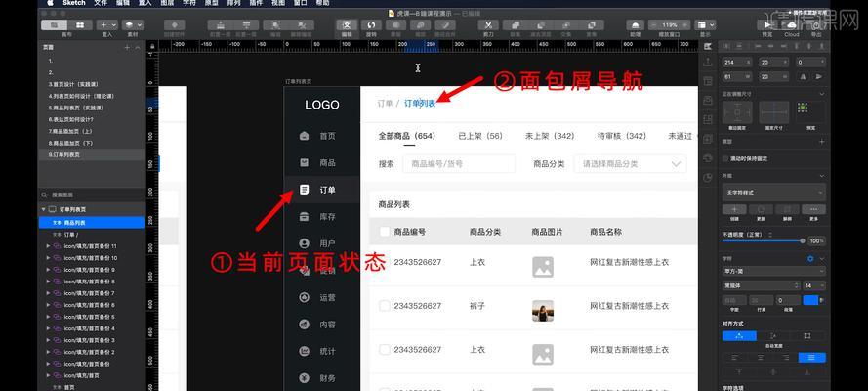Open the 插件 menu
The height and width of the screenshot is (391, 868).
pos(256,3)
